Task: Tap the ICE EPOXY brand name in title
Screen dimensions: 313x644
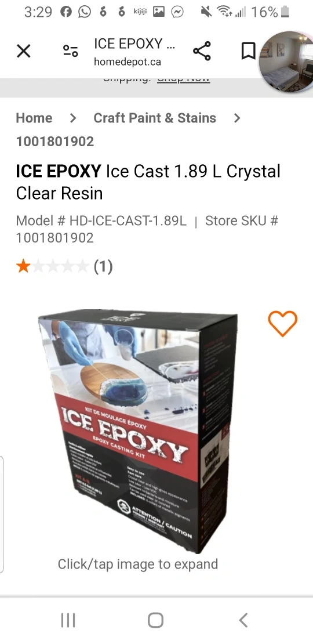Action: pyautogui.click(x=58, y=171)
